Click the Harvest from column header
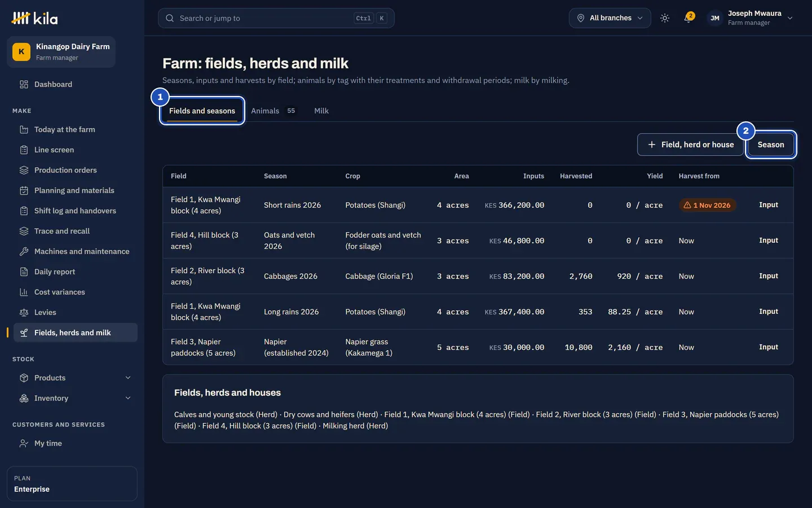The image size is (812, 508). pos(699,176)
